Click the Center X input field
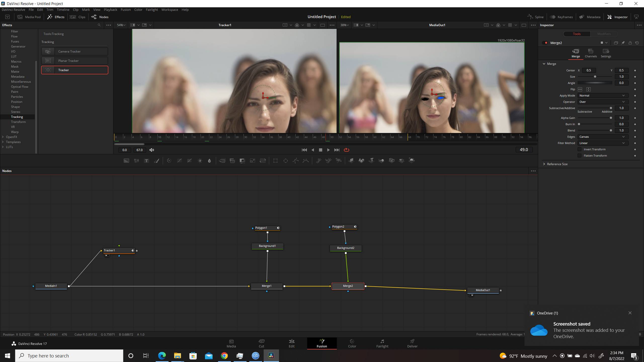644x362 pixels. (x=589, y=70)
